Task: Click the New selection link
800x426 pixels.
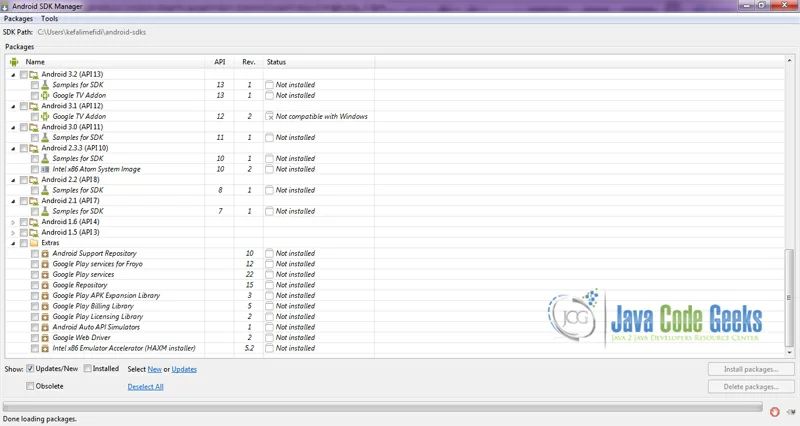Action: tap(155, 369)
